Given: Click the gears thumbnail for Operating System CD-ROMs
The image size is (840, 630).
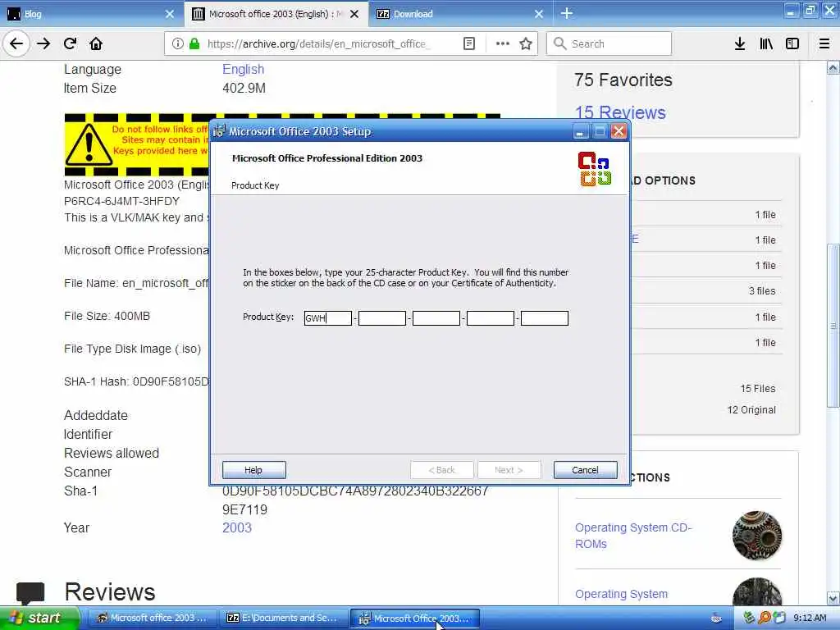Looking at the screenshot, I should [757, 535].
